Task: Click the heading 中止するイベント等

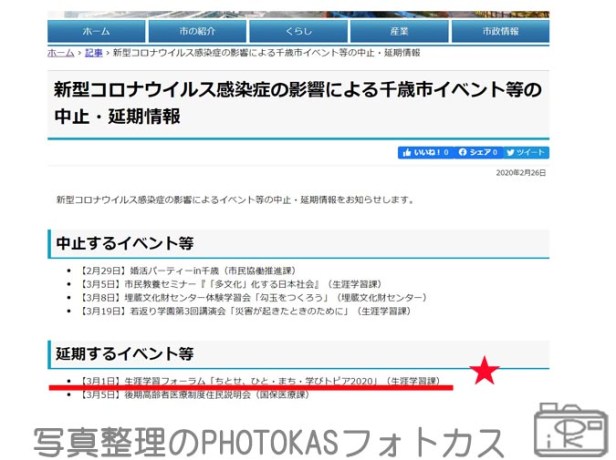Action: [125, 243]
